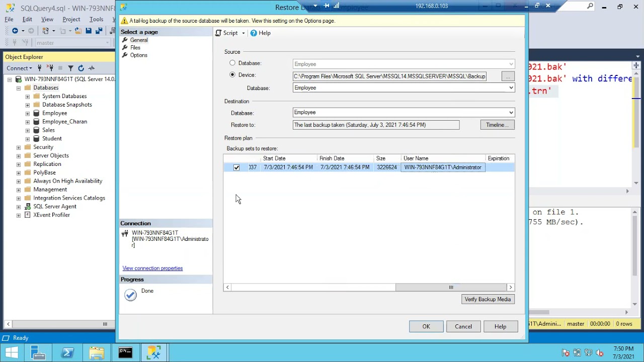Switch to the Options page
The image size is (644, 362).
coord(138,55)
